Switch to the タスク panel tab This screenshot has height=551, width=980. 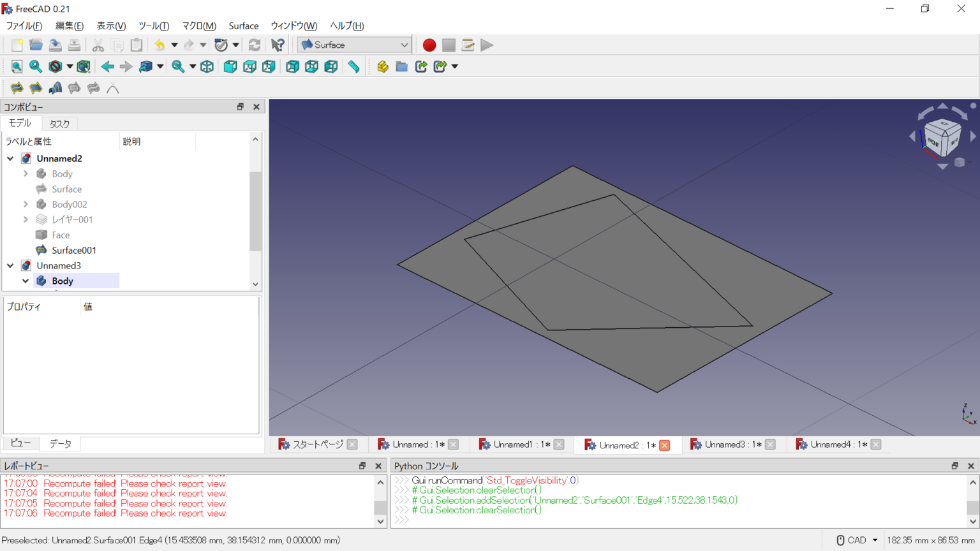click(x=59, y=123)
